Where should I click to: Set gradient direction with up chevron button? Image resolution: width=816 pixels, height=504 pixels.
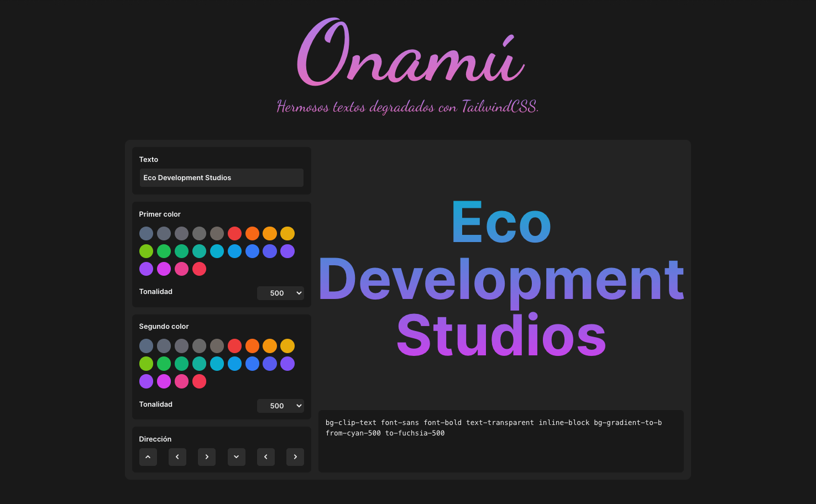tap(148, 457)
